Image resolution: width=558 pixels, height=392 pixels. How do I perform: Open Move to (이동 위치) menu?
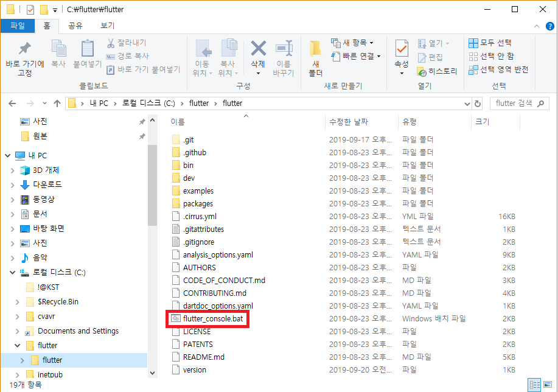tap(203, 58)
